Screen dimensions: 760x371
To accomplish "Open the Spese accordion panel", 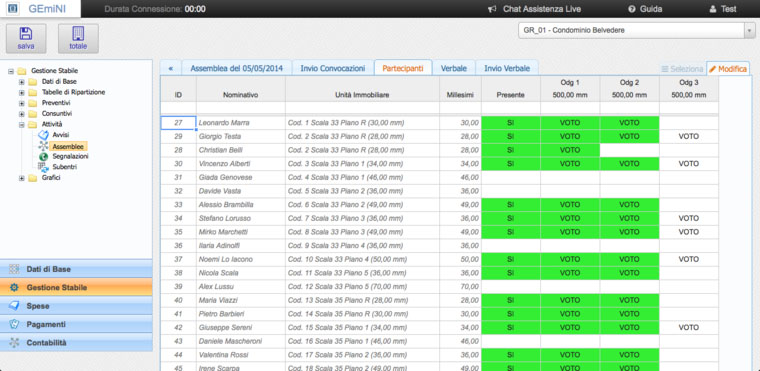I will point(76,306).
